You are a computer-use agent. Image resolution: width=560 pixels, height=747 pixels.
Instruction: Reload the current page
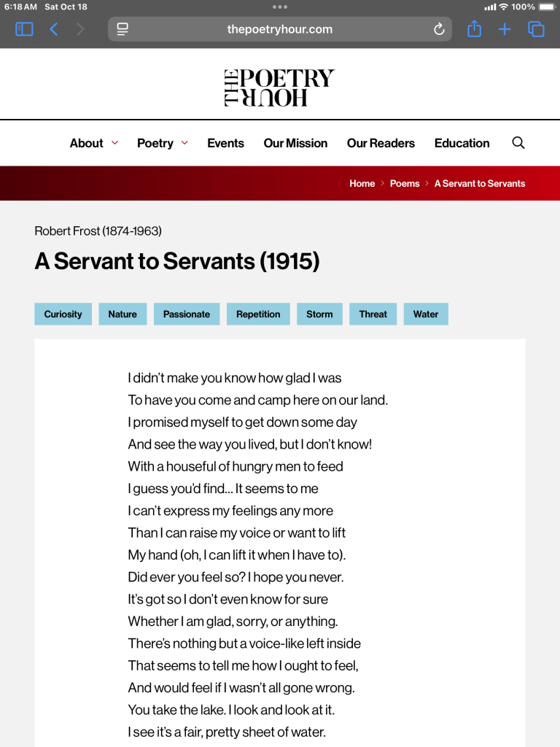pos(439,29)
